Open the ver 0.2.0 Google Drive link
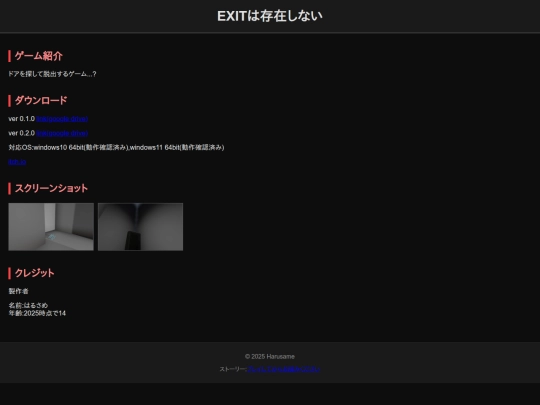 (x=62, y=133)
